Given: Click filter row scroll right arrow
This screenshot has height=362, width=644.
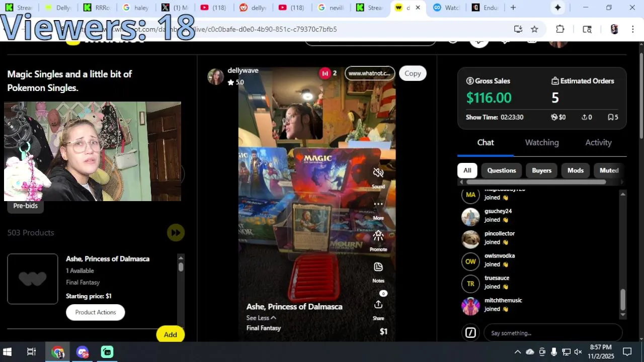Looking at the screenshot, I should tap(623, 182).
